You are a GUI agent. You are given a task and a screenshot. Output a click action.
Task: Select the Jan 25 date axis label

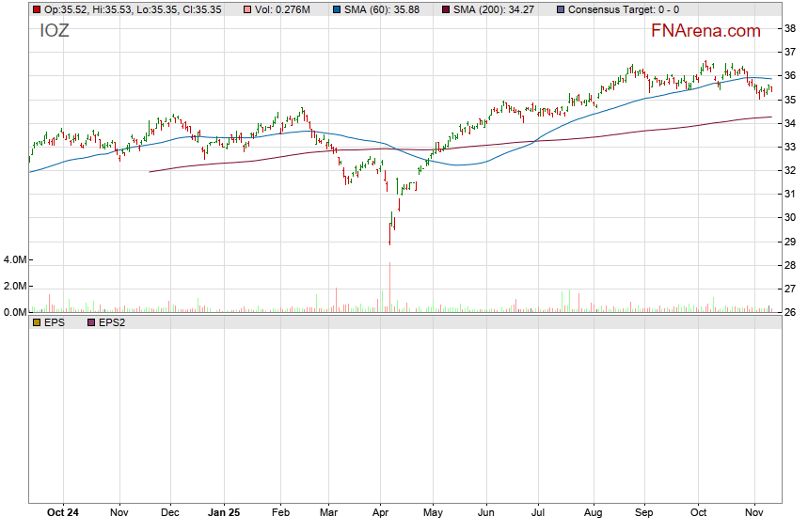click(224, 514)
